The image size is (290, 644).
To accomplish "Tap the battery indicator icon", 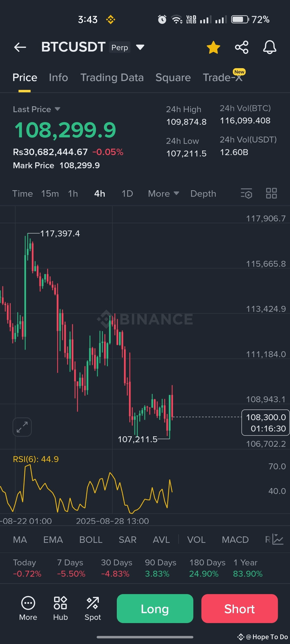I will (240, 19).
